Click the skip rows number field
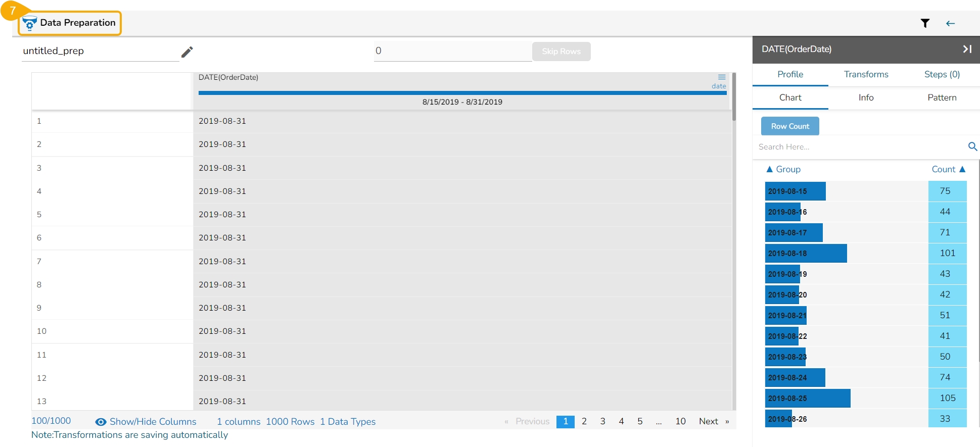Viewport: 980px width, 447px height. 453,51
